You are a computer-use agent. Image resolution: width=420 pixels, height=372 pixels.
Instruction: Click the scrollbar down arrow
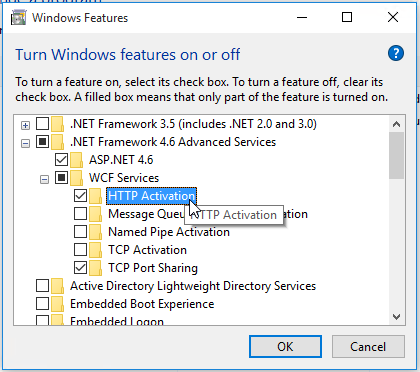(396, 317)
